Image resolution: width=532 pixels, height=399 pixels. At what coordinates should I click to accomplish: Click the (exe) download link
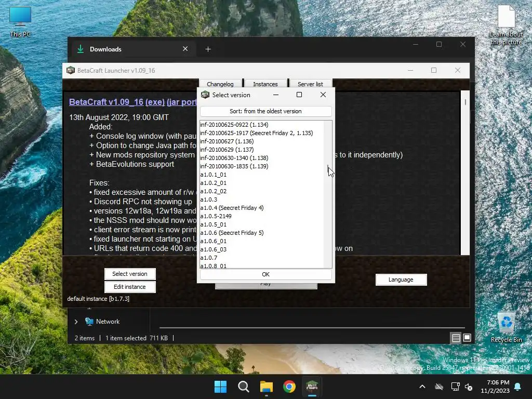155,102
